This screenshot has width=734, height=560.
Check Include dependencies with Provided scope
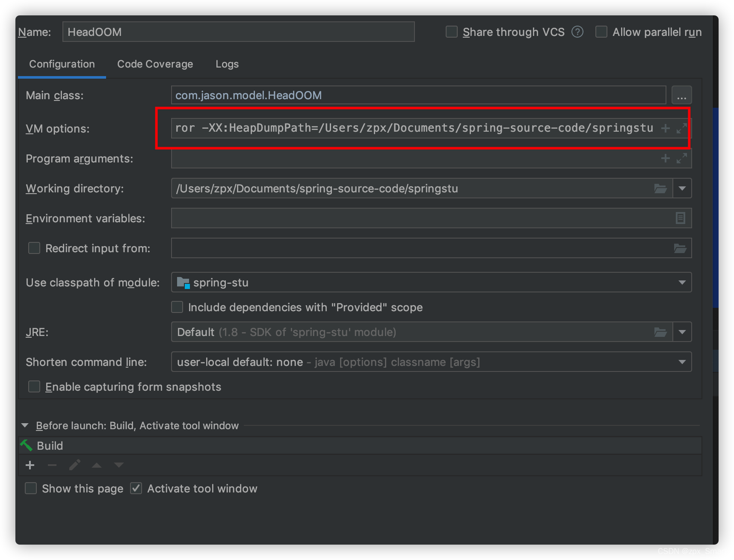177,307
